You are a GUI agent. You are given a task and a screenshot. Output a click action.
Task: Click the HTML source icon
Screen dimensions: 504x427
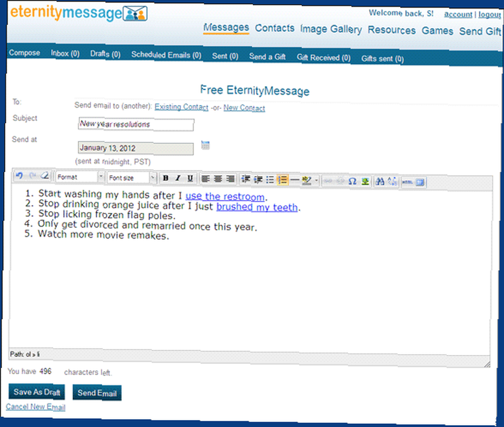click(407, 182)
